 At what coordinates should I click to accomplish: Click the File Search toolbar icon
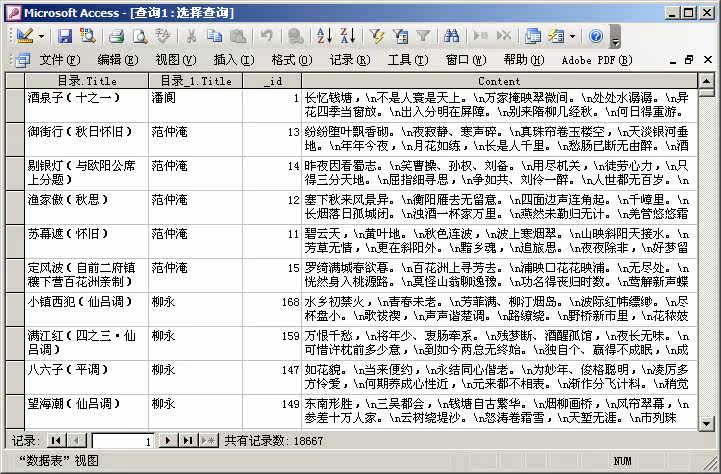click(88, 36)
